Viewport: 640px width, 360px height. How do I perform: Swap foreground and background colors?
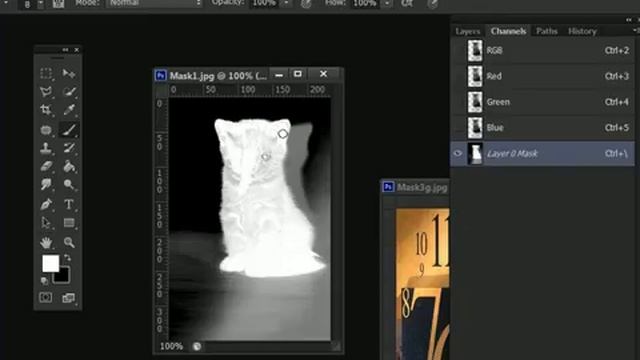point(68,258)
